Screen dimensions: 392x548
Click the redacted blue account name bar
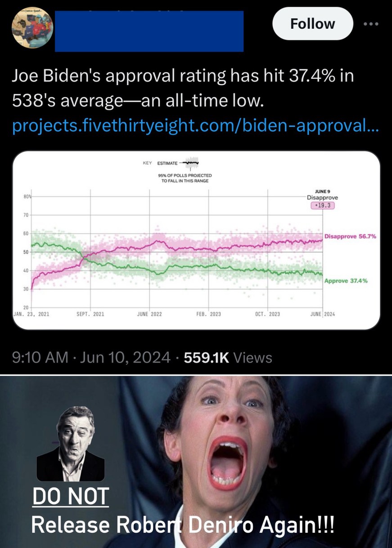(x=149, y=31)
